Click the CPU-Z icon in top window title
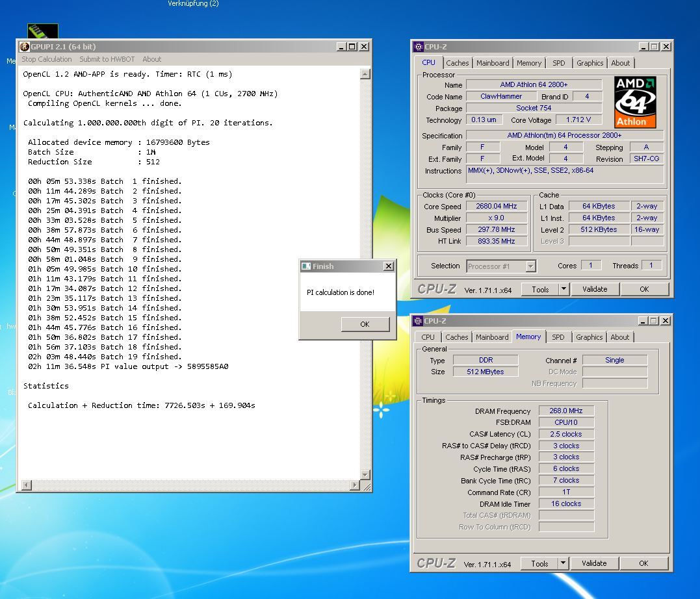This screenshot has height=599, width=700. point(419,46)
